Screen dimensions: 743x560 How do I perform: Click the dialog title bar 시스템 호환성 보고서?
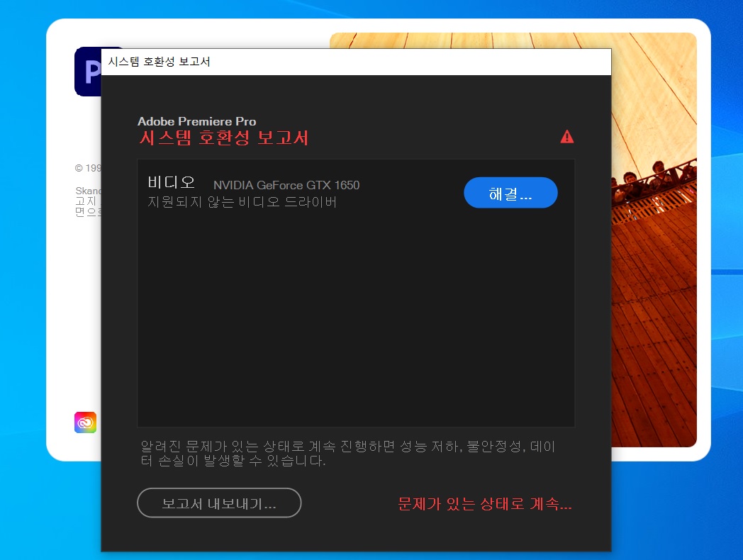356,62
